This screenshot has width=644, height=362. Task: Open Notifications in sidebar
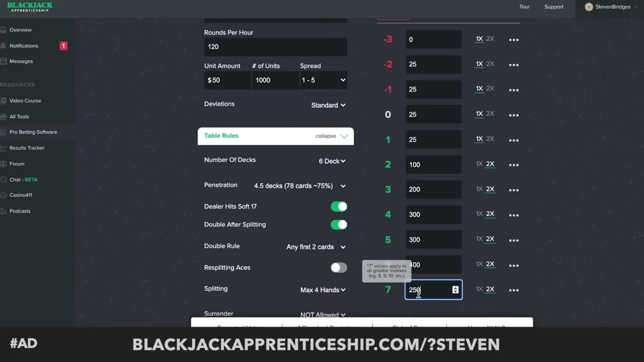click(24, 46)
